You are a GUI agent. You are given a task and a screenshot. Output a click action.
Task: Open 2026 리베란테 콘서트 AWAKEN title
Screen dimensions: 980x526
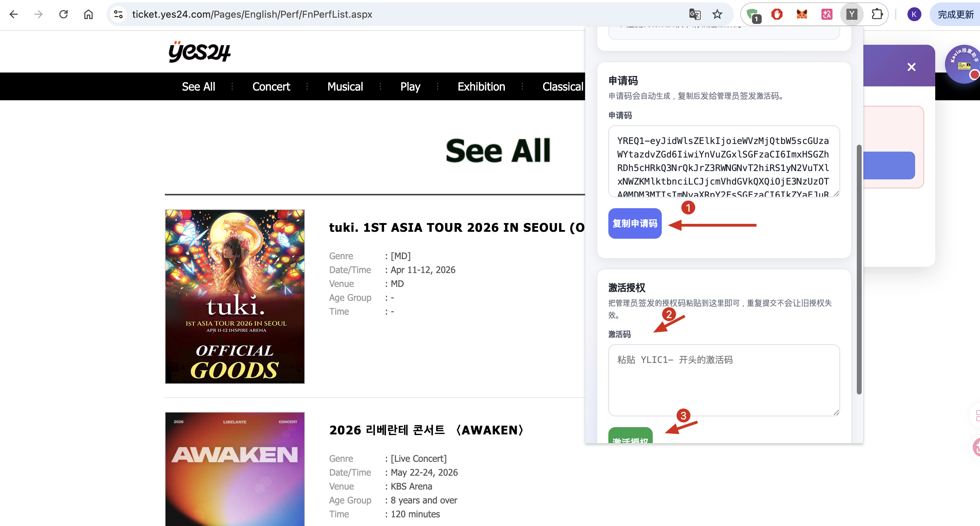point(426,430)
